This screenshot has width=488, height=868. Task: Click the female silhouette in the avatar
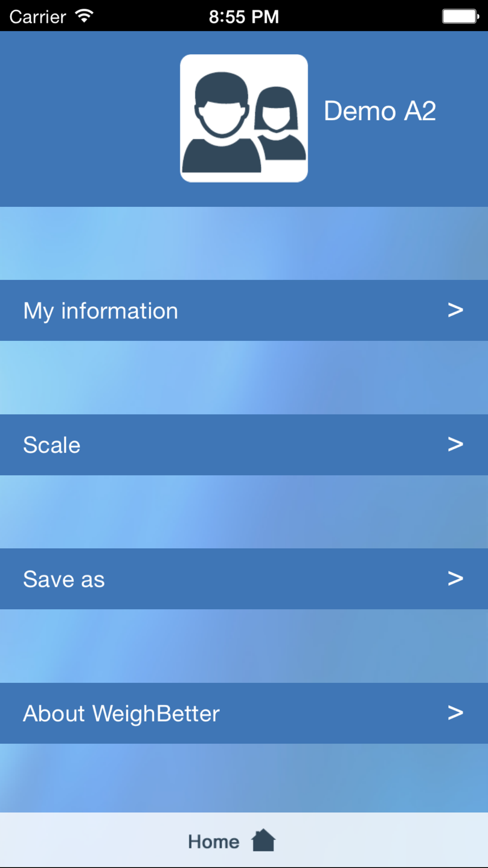click(279, 124)
